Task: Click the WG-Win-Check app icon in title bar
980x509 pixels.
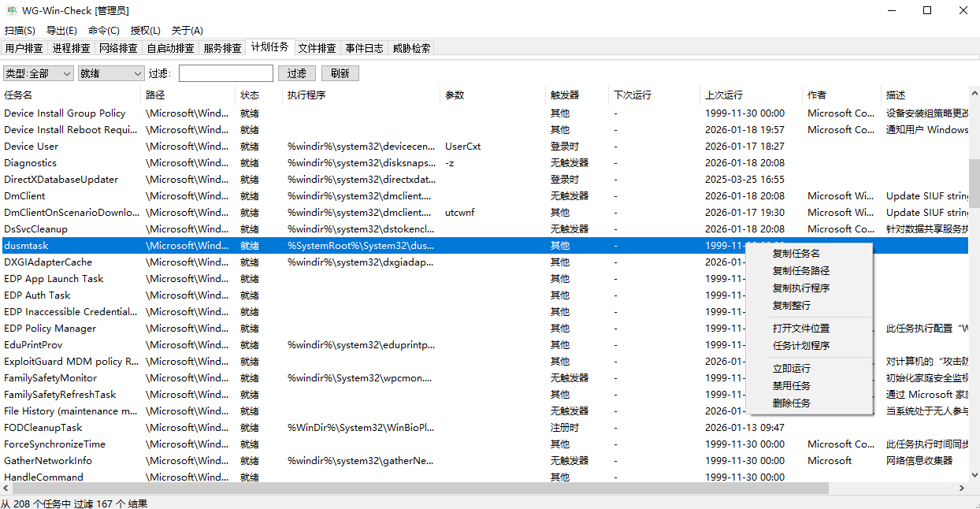Action: point(12,10)
